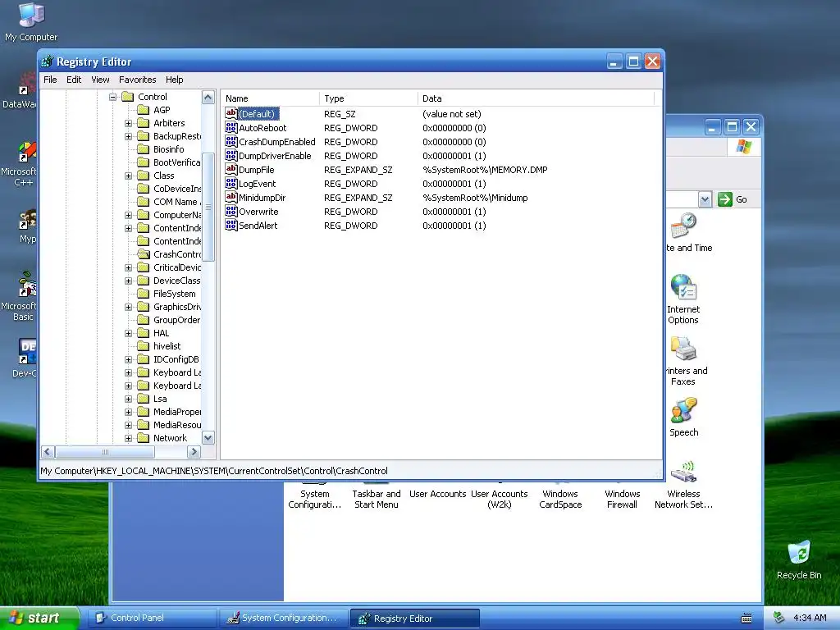Select the %SystemRoot%\Minidump data cell
Image resolution: width=840 pixels, height=630 pixels.
(x=475, y=197)
